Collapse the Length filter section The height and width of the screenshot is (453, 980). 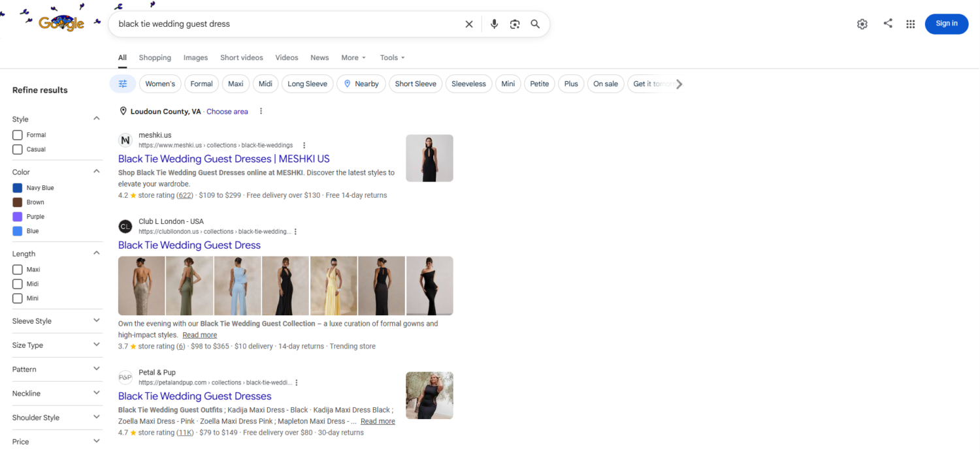coord(97,253)
